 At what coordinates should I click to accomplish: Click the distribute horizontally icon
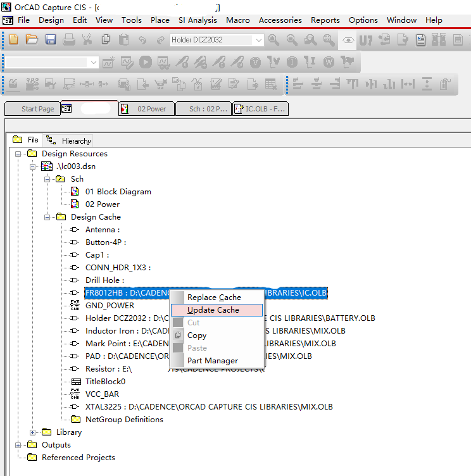tap(408, 84)
